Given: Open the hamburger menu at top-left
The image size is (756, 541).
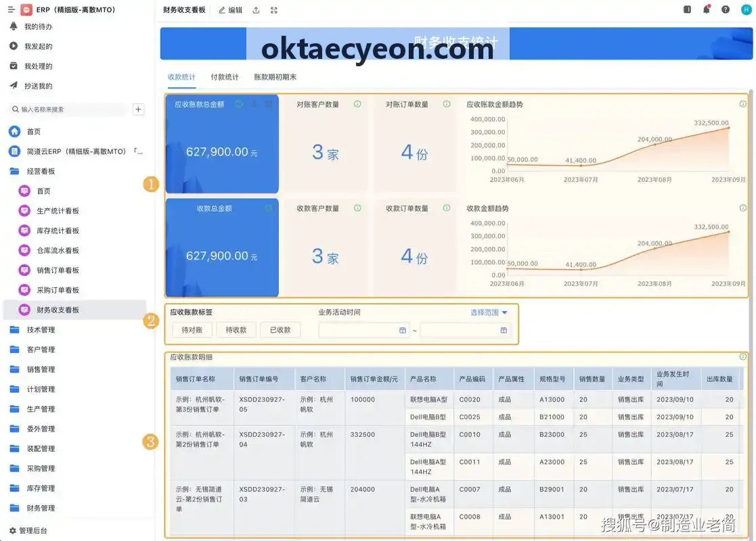Looking at the screenshot, I should pyautogui.click(x=11, y=9).
